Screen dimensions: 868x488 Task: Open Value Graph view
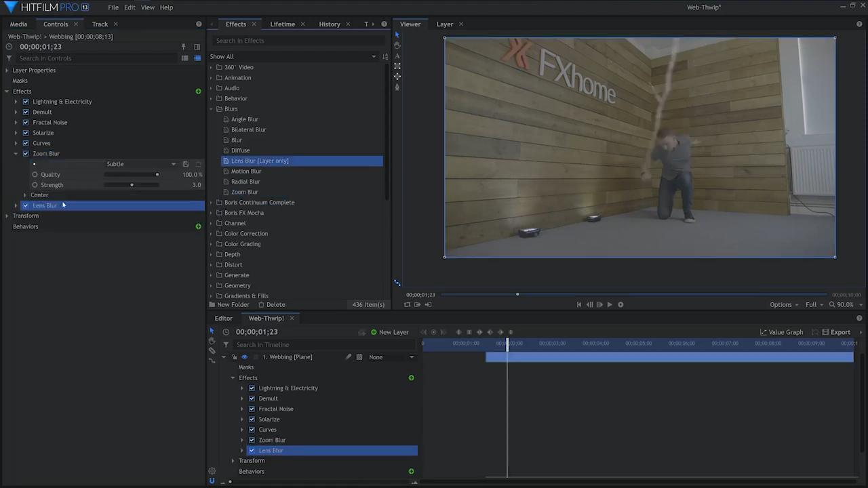(781, 332)
